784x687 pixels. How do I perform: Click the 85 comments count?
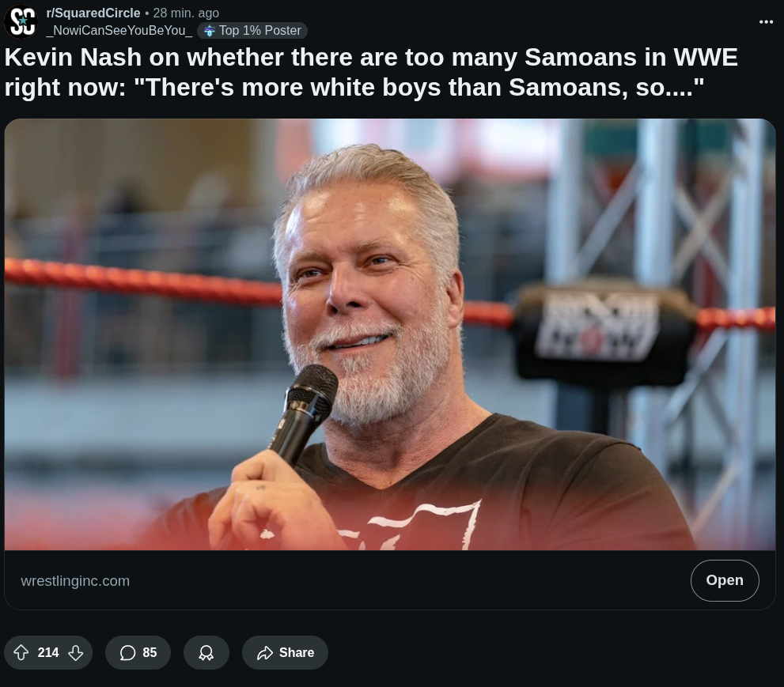pos(150,653)
